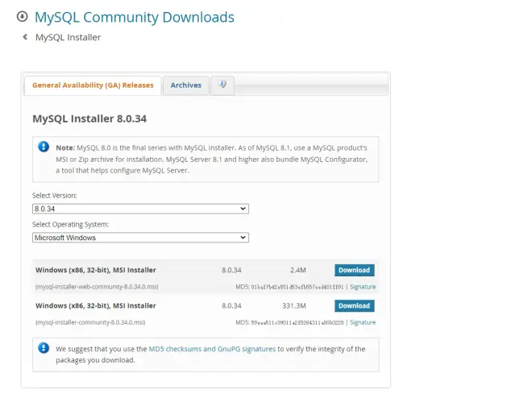Open the third tab with download info icon
Screen dimensions: 532x402
click(222, 85)
